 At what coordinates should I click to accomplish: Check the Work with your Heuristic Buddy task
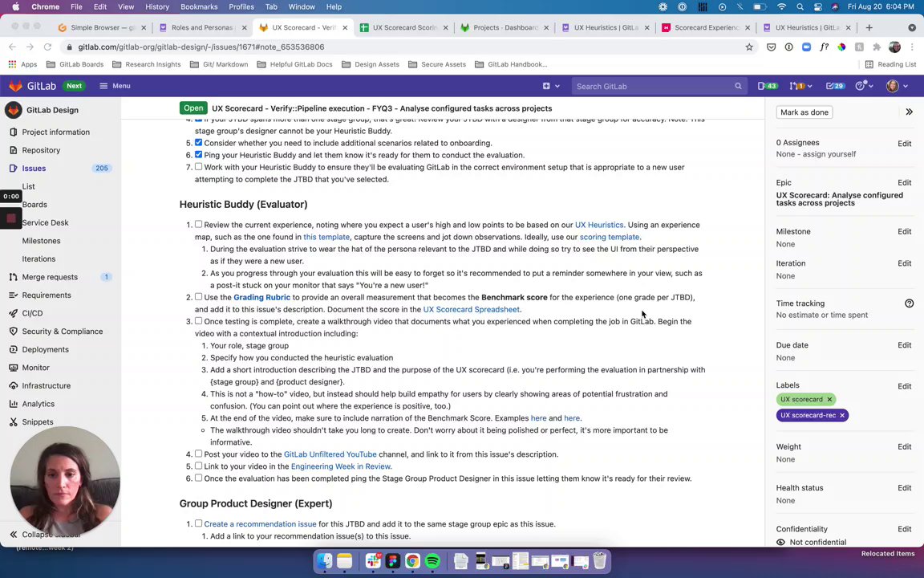pyautogui.click(x=199, y=167)
